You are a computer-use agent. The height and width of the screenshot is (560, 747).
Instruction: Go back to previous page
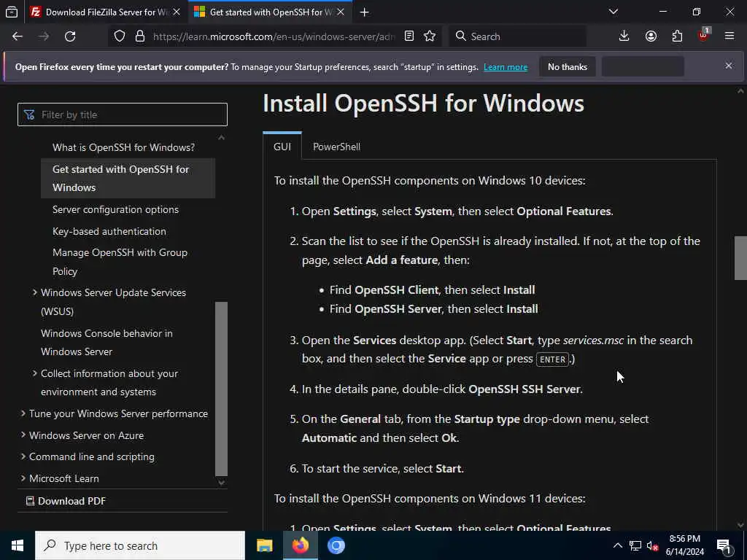[x=18, y=36]
